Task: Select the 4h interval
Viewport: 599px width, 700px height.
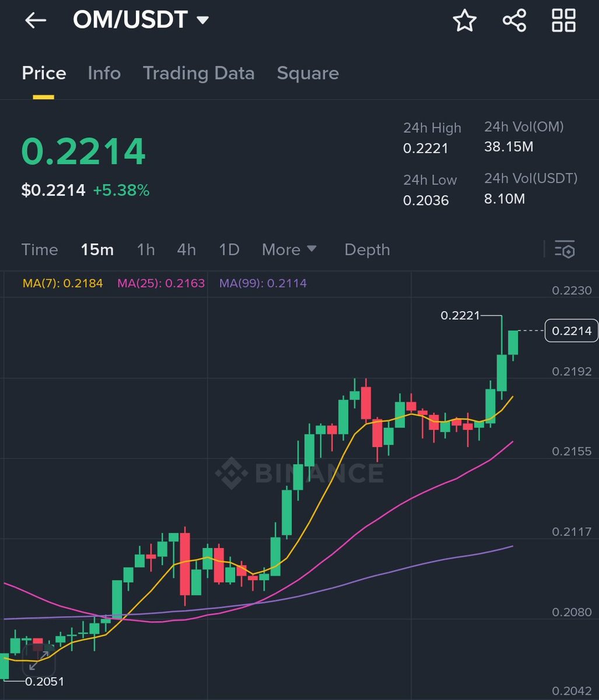Action: click(187, 250)
